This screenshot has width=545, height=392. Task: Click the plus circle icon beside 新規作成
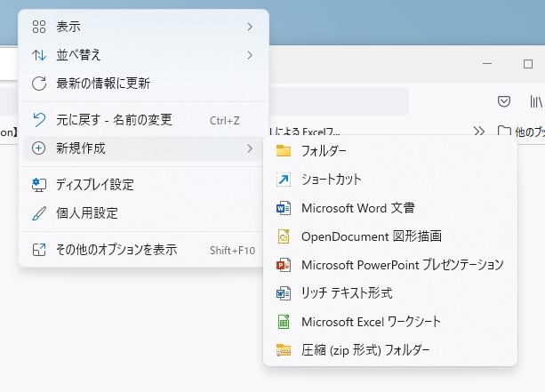click(x=38, y=148)
